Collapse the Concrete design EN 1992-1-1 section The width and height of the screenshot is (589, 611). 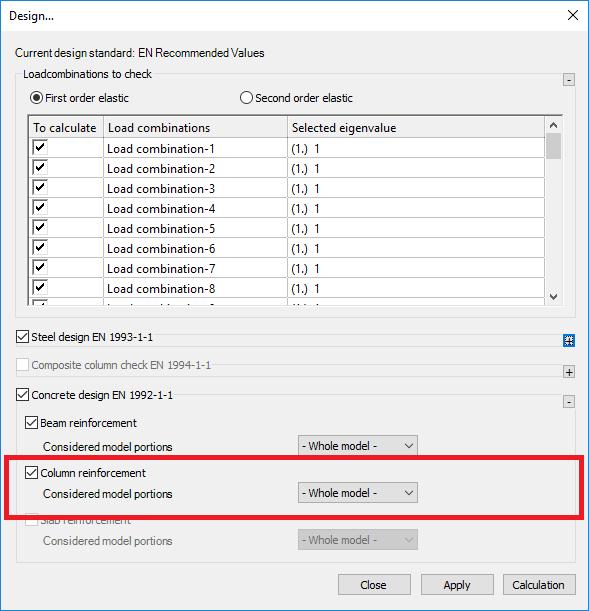click(569, 401)
